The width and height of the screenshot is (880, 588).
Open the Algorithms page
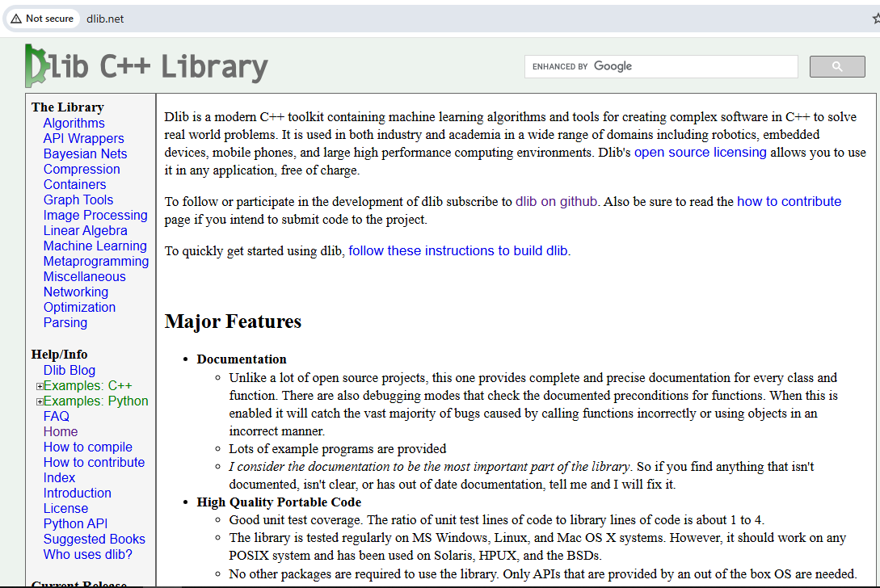click(x=74, y=123)
